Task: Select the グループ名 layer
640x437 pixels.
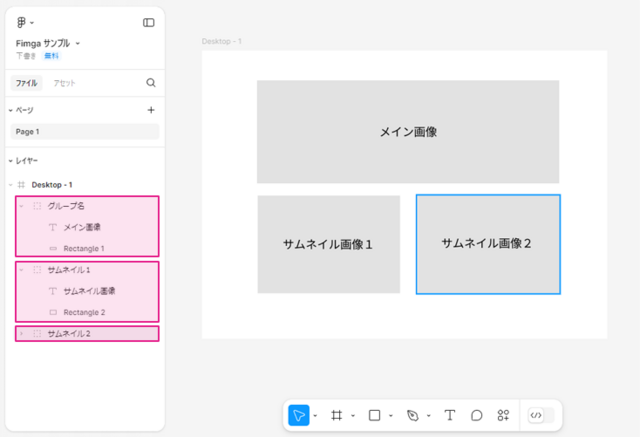Action: coord(87,206)
